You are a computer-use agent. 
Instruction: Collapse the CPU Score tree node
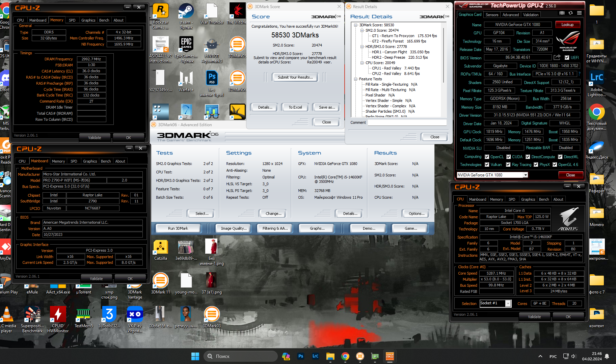pyautogui.click(x=362, y=63)
